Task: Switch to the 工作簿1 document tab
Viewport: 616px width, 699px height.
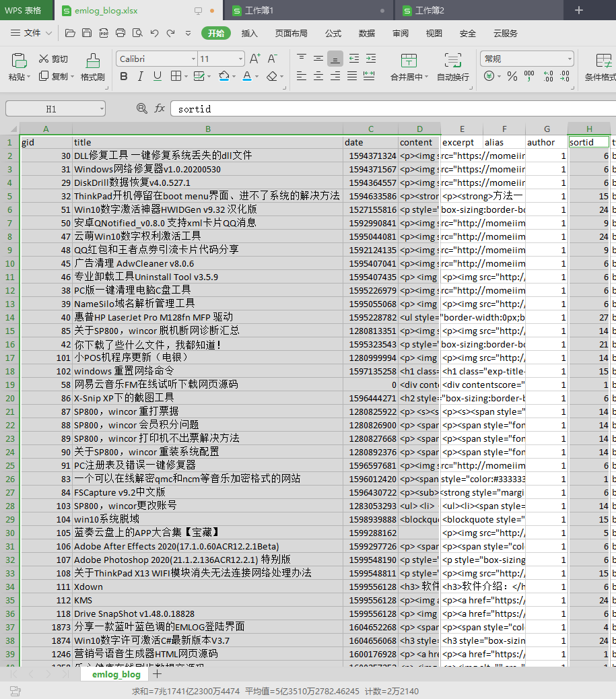Action: [308, 10]
